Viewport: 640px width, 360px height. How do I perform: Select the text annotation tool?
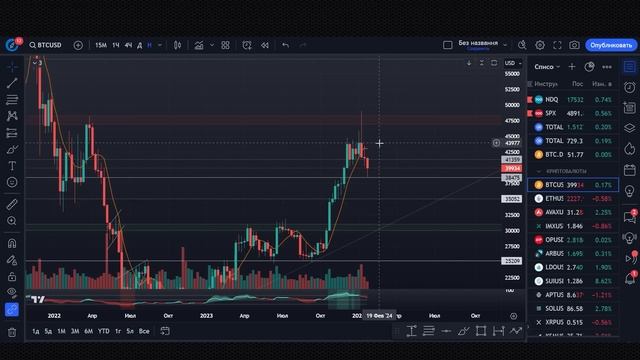tap(12, 166)
